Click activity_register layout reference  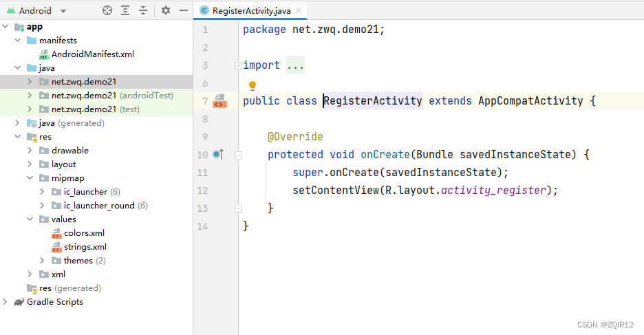pos(493,190)
